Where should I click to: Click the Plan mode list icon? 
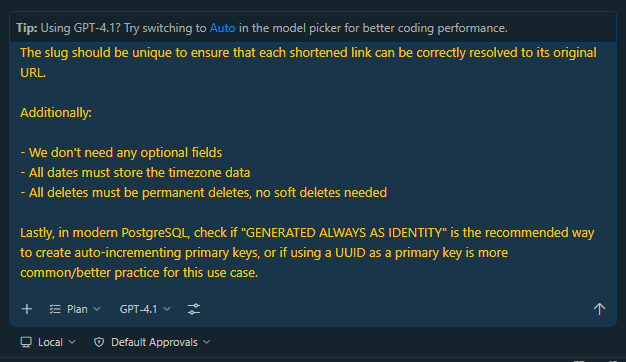pos(55,309)
